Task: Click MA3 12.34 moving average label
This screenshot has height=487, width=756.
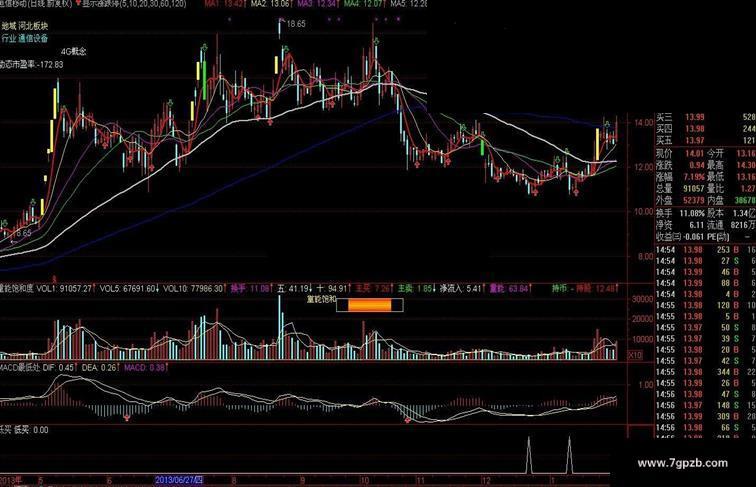Action: (317, 3)
